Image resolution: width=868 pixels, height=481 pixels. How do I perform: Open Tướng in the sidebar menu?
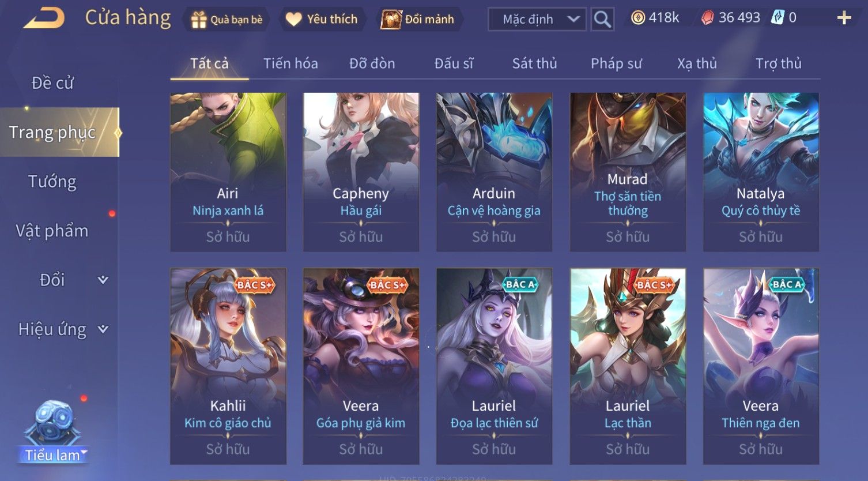[x=52, y=182]
